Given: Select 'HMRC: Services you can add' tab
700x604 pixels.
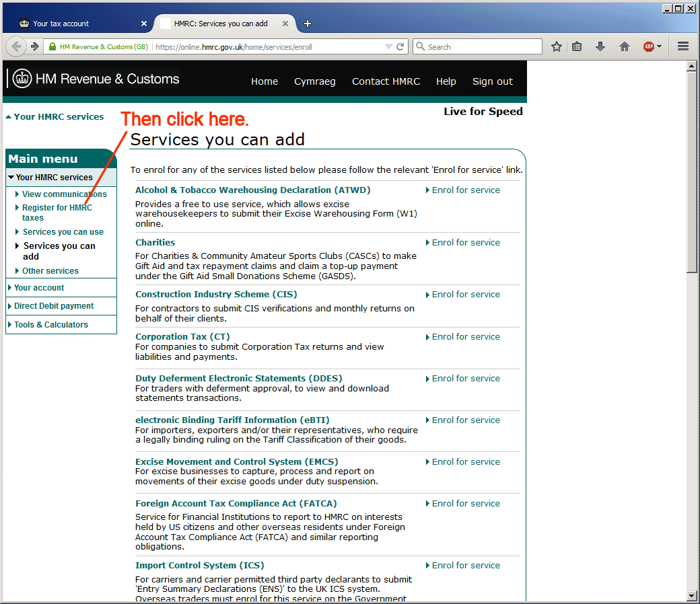Looking at the screenshot, I should pos(225,24).
